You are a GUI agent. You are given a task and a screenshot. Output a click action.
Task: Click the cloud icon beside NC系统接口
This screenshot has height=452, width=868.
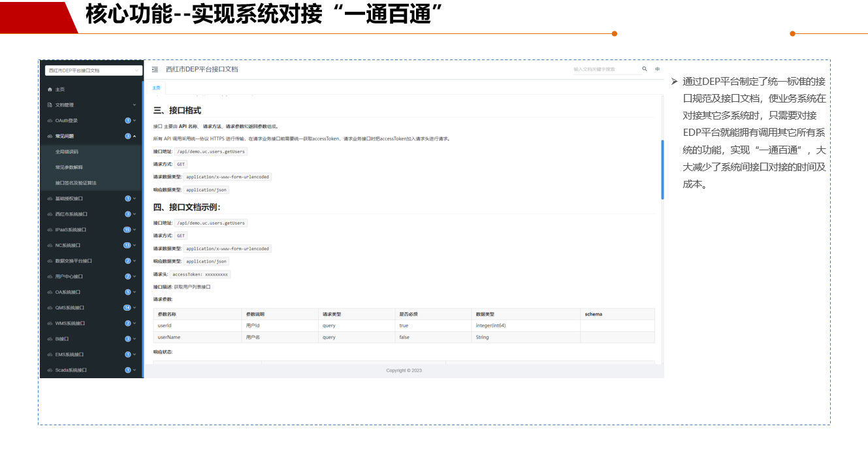point(50,246)
